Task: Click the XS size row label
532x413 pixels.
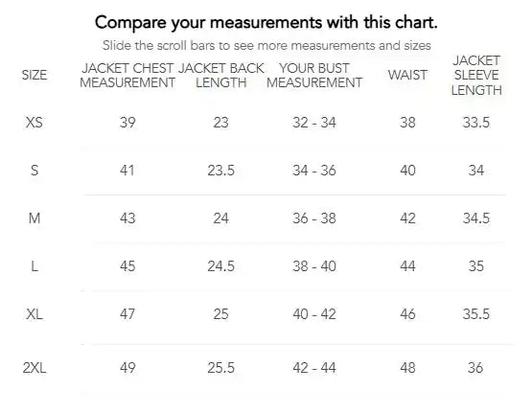Action: point(35,122)
